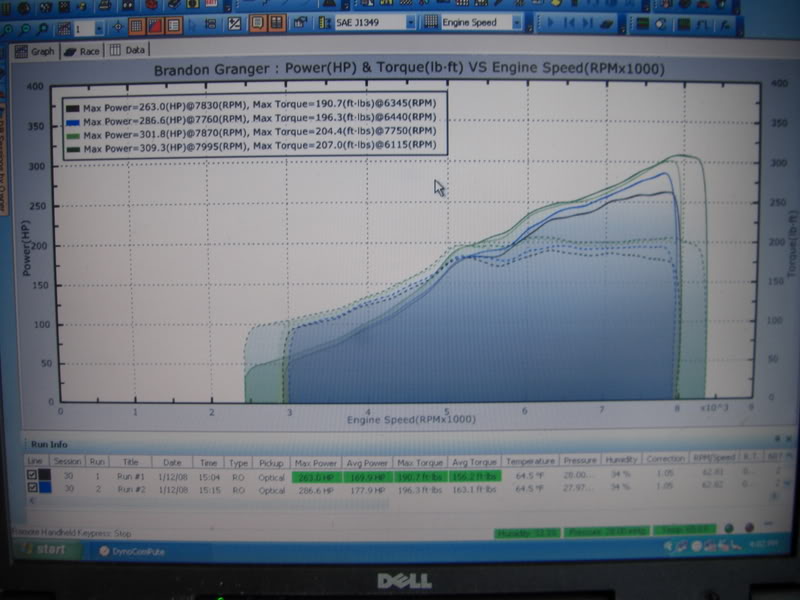Select the crosshair cursor tool icon

pyautogui.click(x=117, y=25)
